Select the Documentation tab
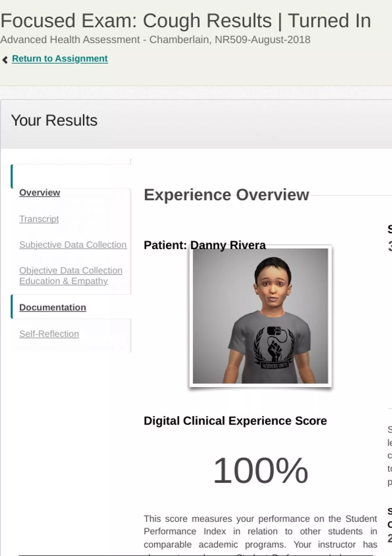This screenshot has height=556, width=392. click(53, 307)
